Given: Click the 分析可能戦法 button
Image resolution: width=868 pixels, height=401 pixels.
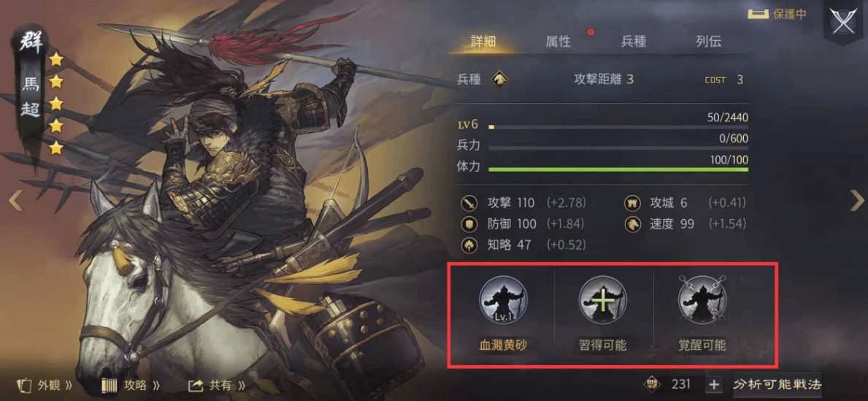Looking at the screenshot, I should [x=777, y=384].
